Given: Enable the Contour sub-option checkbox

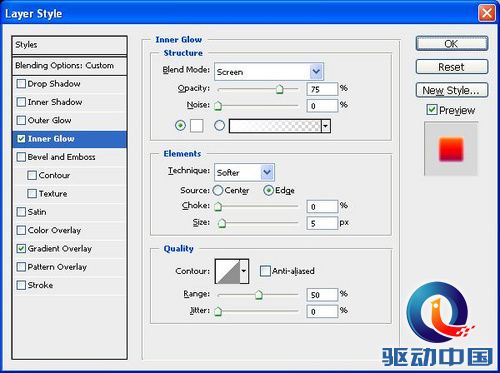Looking at the screenshot, I should [32, 175].
